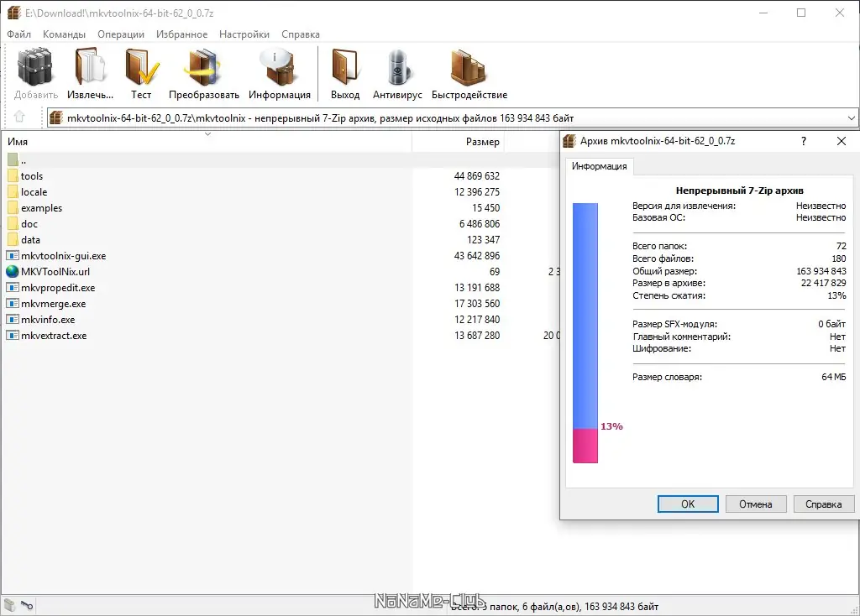Select the "mkvextract.exe" file name

tap(54, 336)
